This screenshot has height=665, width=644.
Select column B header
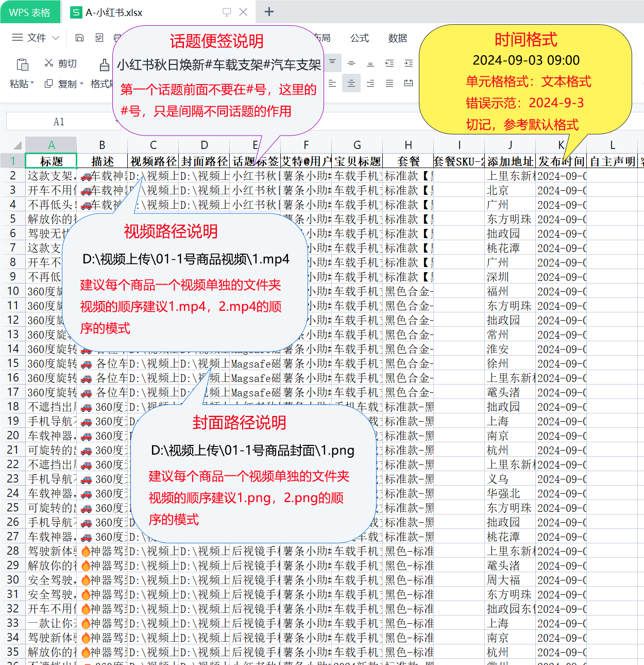pos(102,145)
